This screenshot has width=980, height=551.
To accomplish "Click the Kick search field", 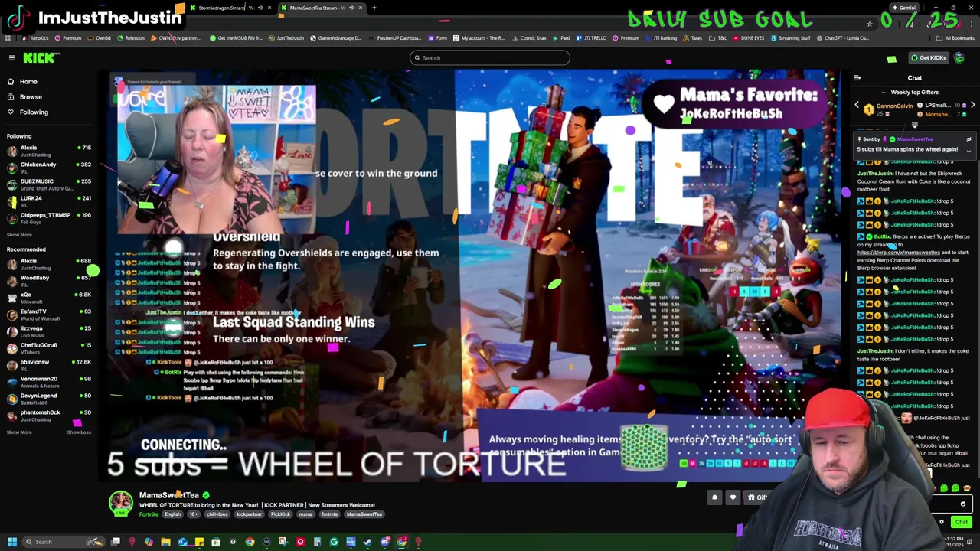I will 490,58.
